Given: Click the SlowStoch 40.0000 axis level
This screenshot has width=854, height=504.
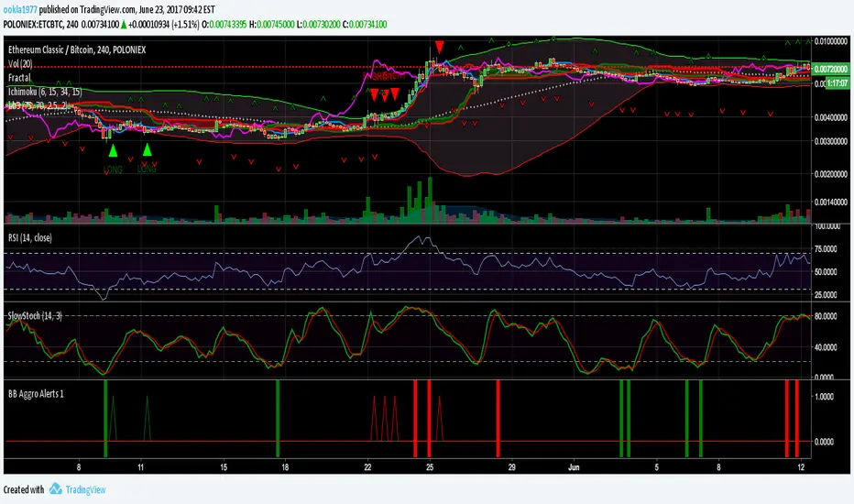Looking at the screenshot, I should pos(827,347).
